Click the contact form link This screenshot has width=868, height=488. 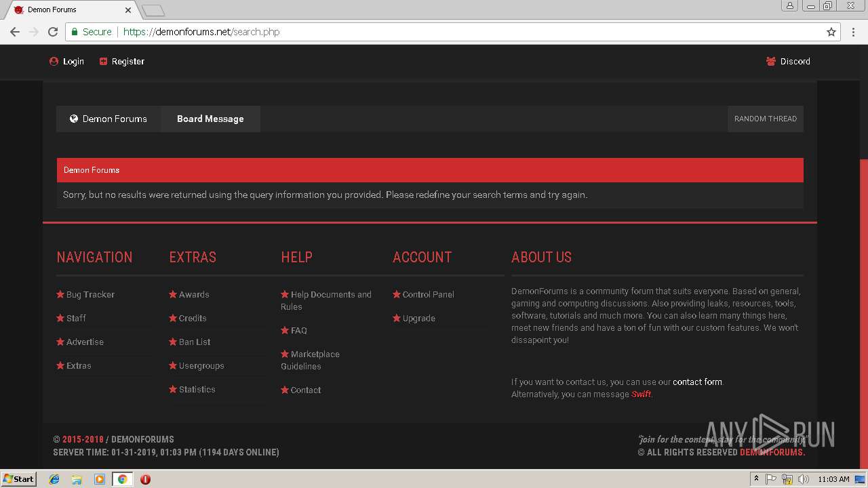pos(697,382)
